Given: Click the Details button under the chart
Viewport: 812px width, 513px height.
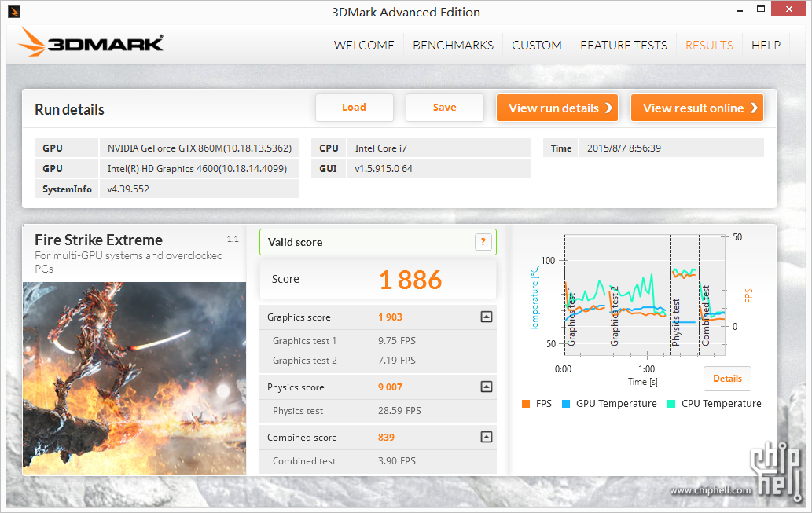Looking at the screenshot, I should pos(727,379).
